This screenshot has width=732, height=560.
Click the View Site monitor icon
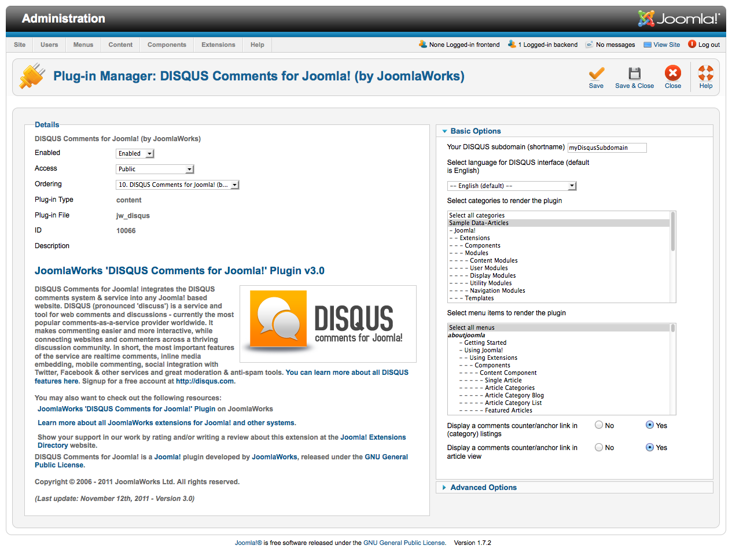click(648, 45)
